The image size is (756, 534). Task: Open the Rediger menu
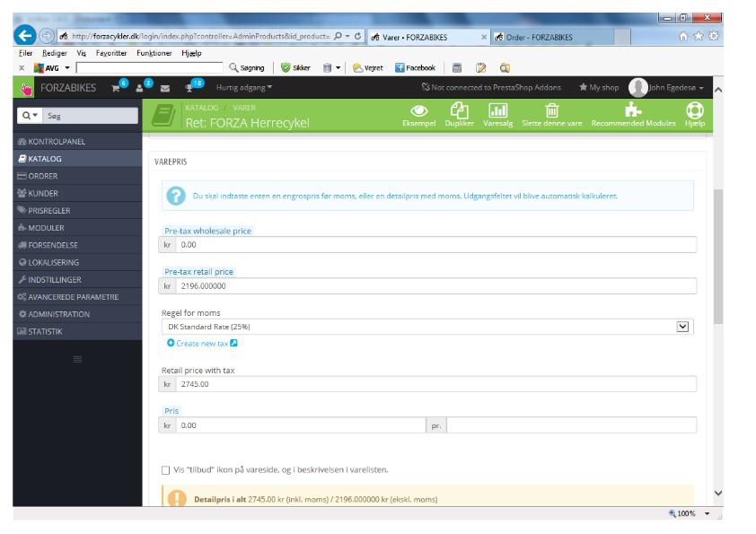(55, 53)
